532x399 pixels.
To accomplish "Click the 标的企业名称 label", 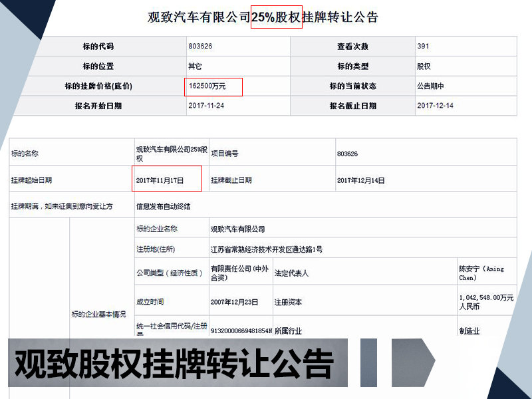I will [x=157, y=229].
